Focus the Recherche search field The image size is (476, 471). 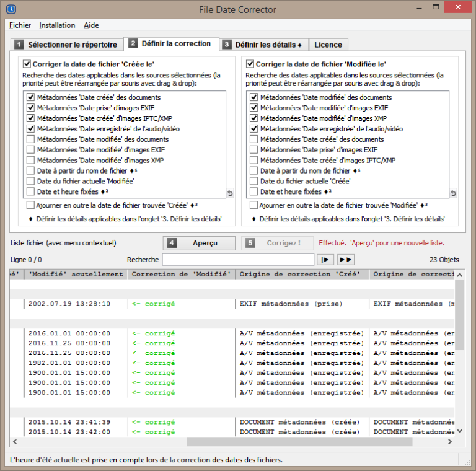point(238,260)
